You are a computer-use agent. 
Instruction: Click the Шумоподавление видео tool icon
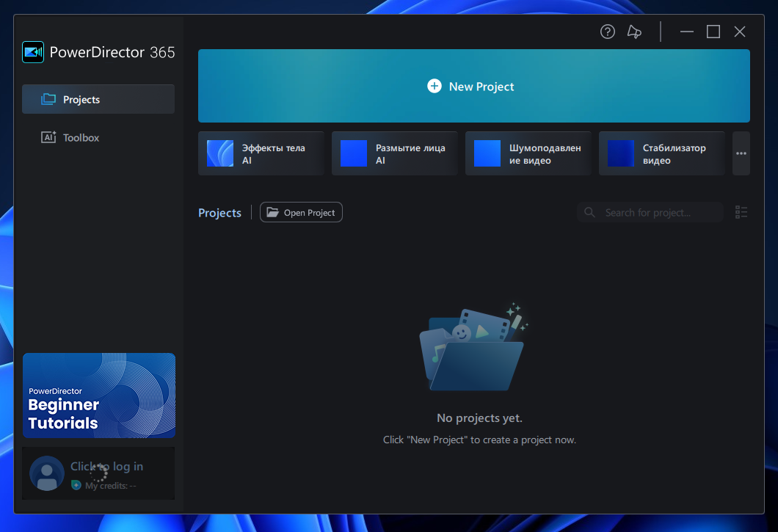pyautogui.click(x=487, y=153)
